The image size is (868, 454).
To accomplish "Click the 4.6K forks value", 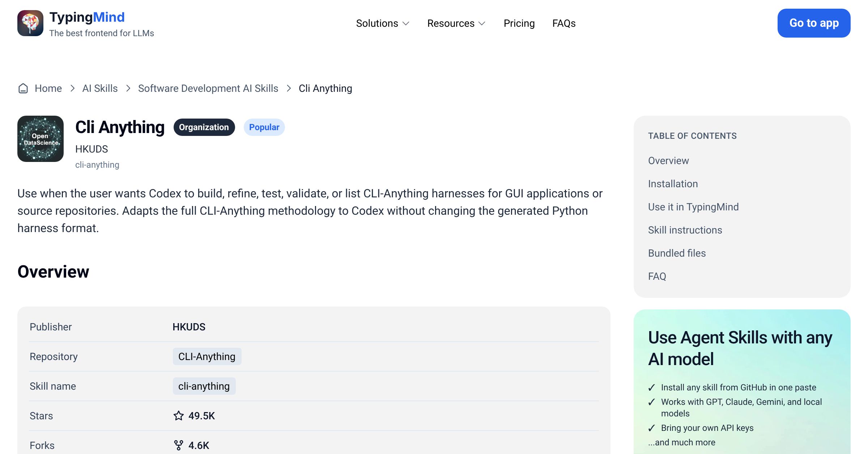I will click(x=199, y=445).
